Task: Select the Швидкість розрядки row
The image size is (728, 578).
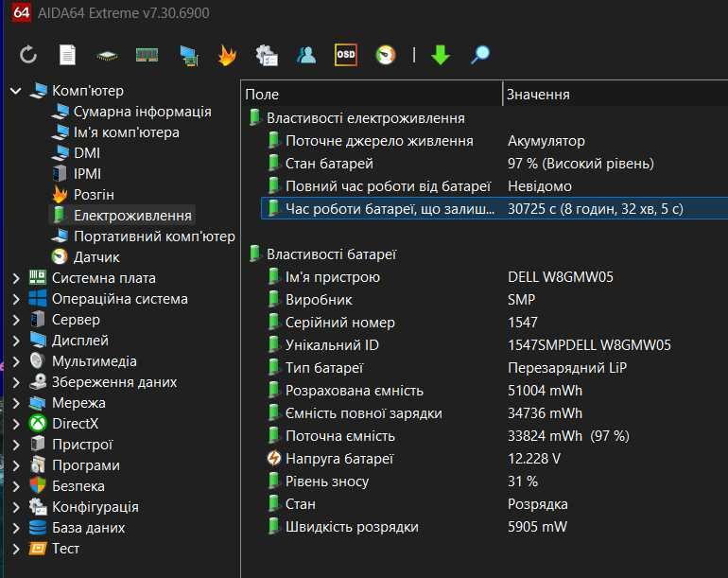Action: coord(494,527)
